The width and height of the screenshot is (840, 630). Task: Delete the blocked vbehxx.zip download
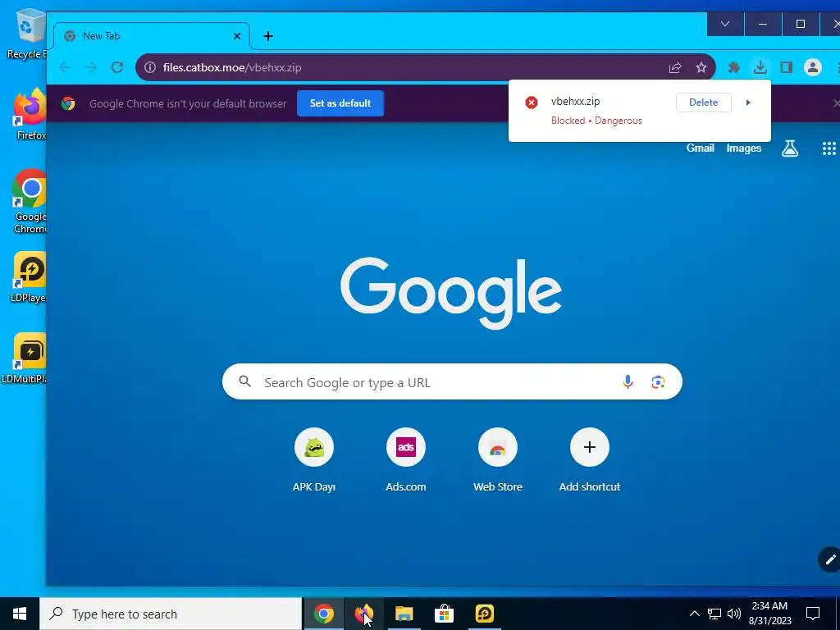pyautogui.click(x=703, y=103)
